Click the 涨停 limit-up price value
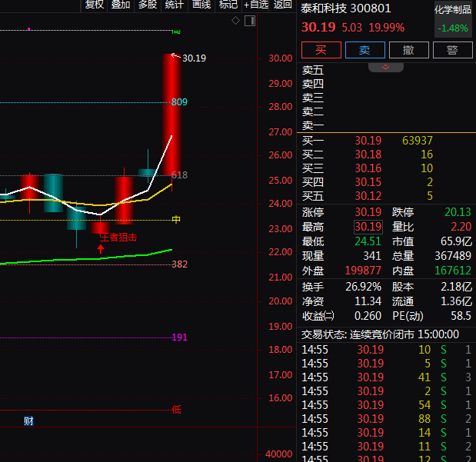 (x=368, y=212)
